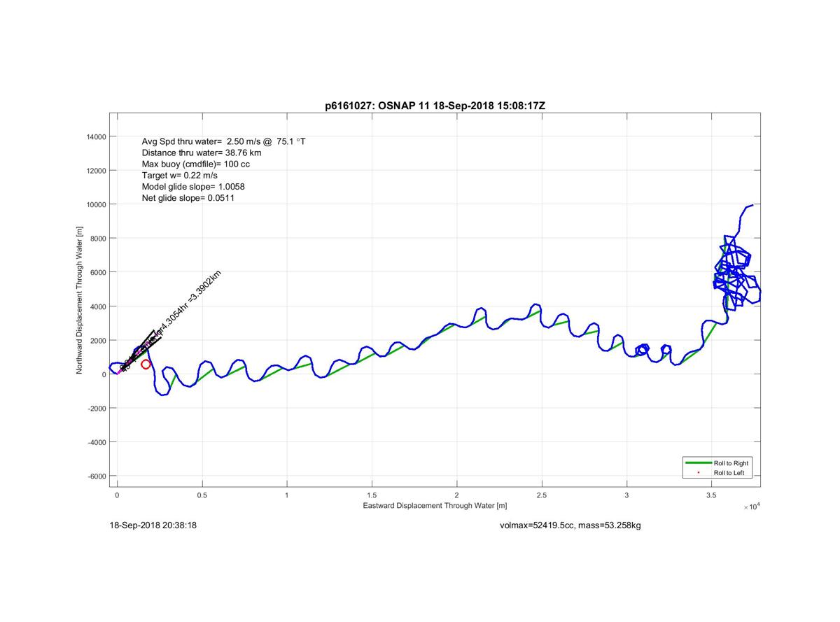Click the blue track endpoint at top right
This screenshot has height=622, width=840.
click(x=752, y=205)
